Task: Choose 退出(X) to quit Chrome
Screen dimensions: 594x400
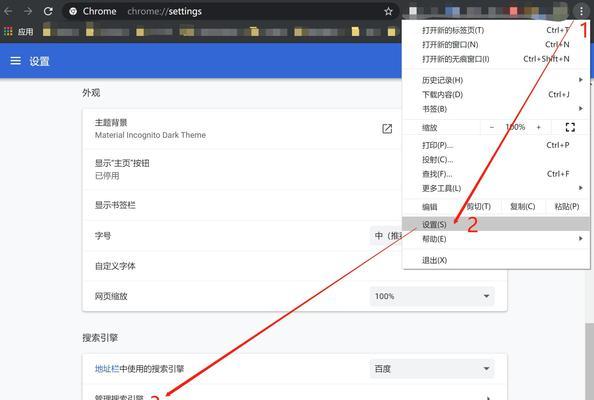Action: [496, 260]
